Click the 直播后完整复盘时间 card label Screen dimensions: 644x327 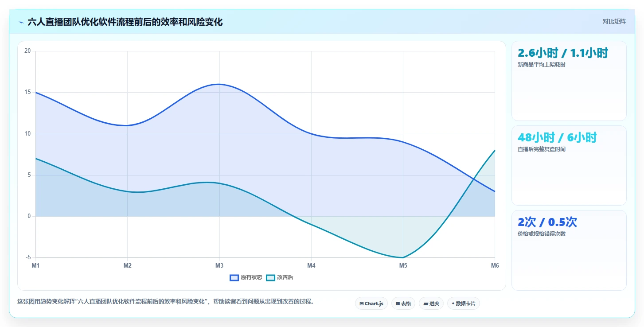(x=542, y=149)
